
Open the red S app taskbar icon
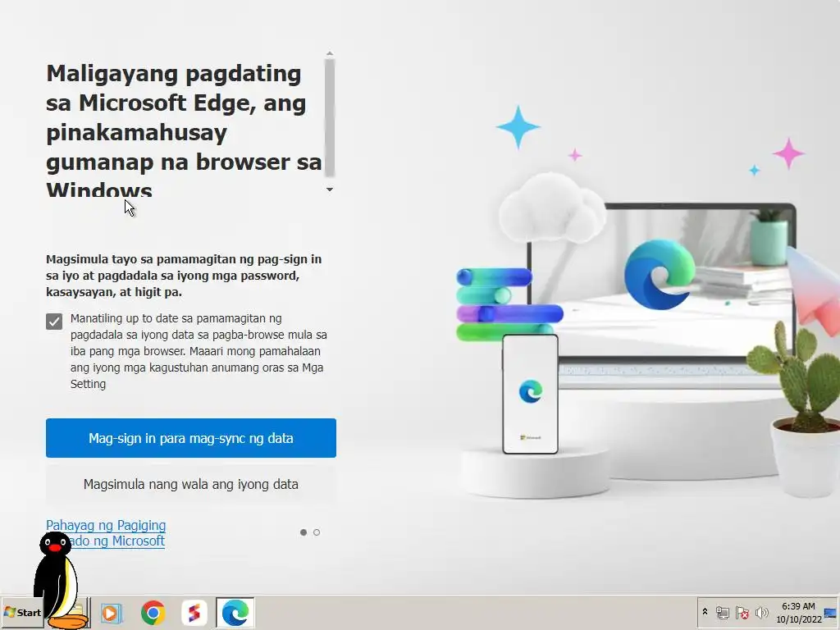(194, 612)
